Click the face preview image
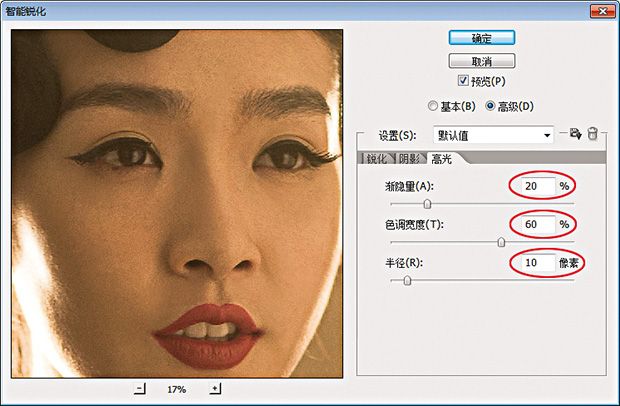This screenshot has width=620, height=406. click(x=177, y=204)
